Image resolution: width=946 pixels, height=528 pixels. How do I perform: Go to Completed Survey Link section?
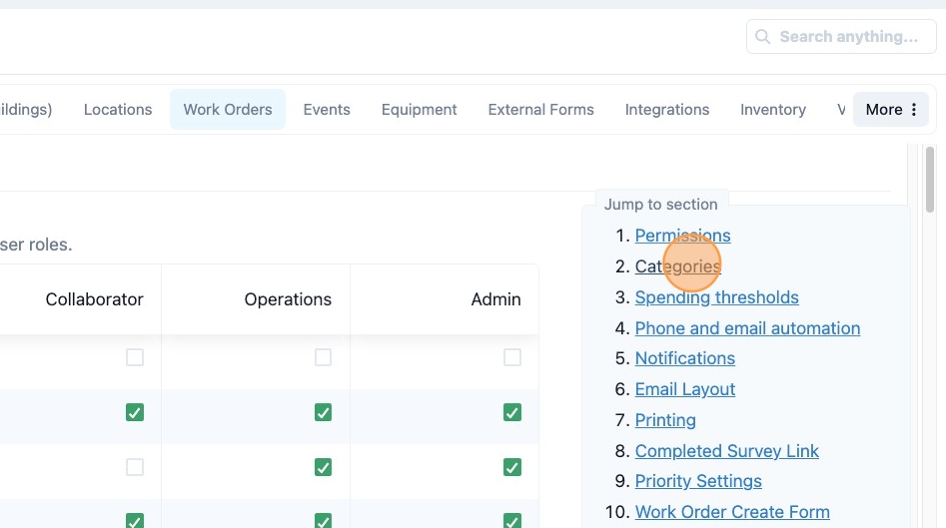[x=726, y=451]
